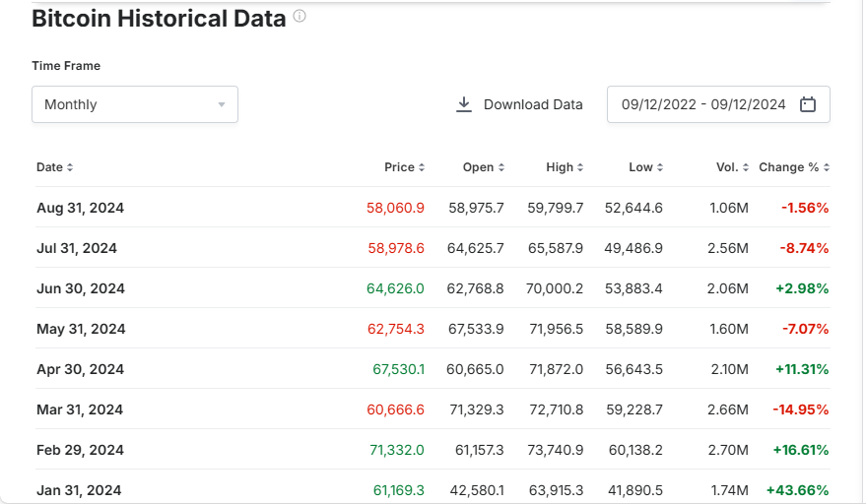Click the price value 62,754.3
The width and height of the screenshot is (866, 504).
pos(396,329)
